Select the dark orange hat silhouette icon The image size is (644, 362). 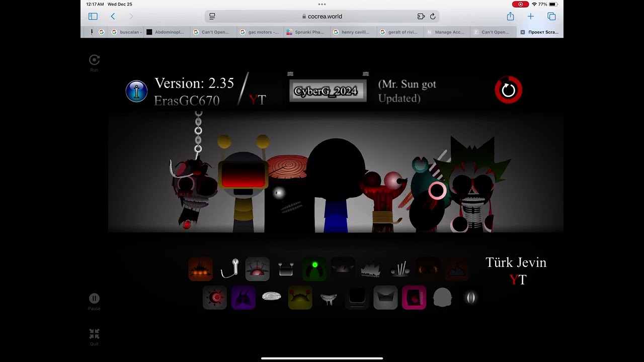tap(457, 269)
